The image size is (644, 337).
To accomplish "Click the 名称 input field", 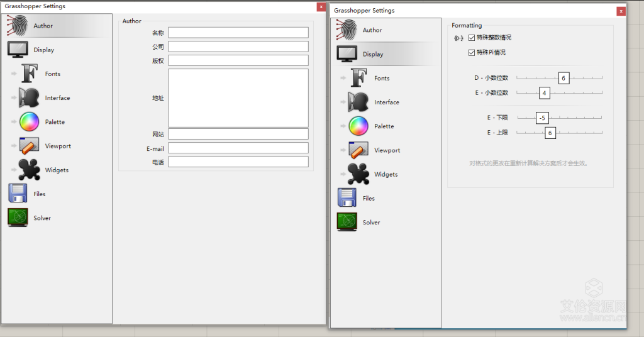I will coord(238,33).
